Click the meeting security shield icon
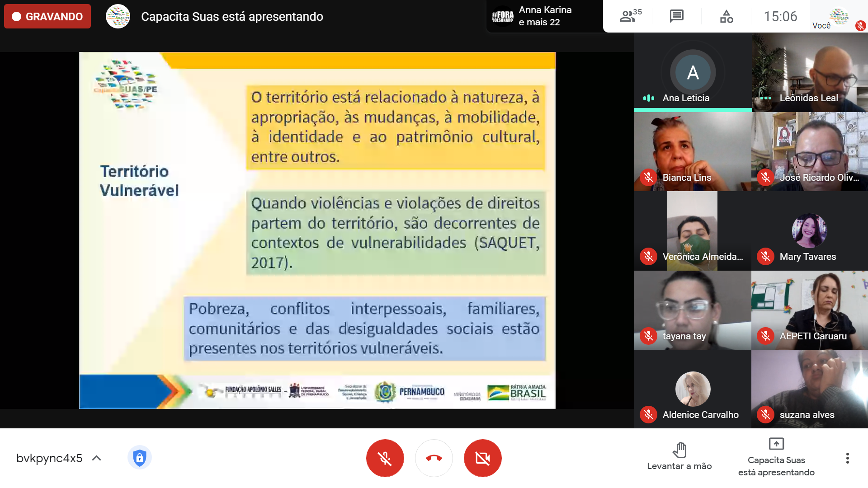This screenshot has width=868, height=488. coord(139,458)
